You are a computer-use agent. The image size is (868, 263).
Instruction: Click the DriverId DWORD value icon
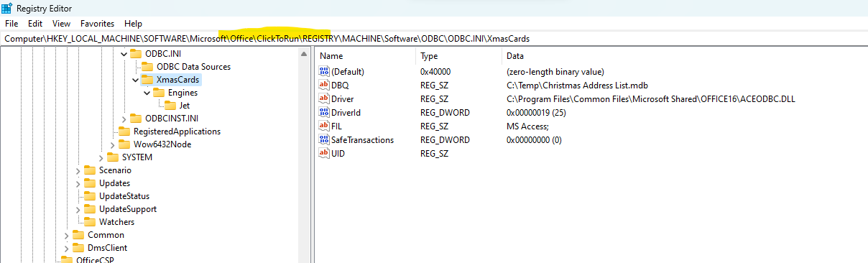(323, 113)
